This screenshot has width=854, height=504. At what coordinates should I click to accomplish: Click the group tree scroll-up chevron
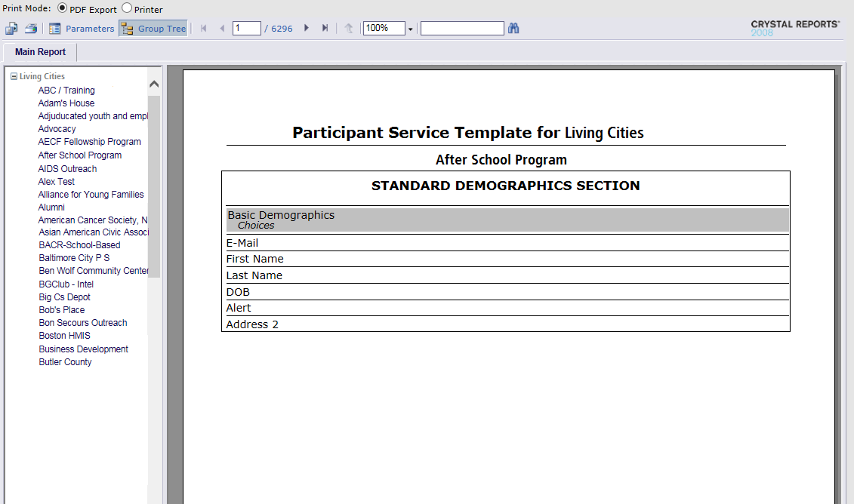[154, 84]
